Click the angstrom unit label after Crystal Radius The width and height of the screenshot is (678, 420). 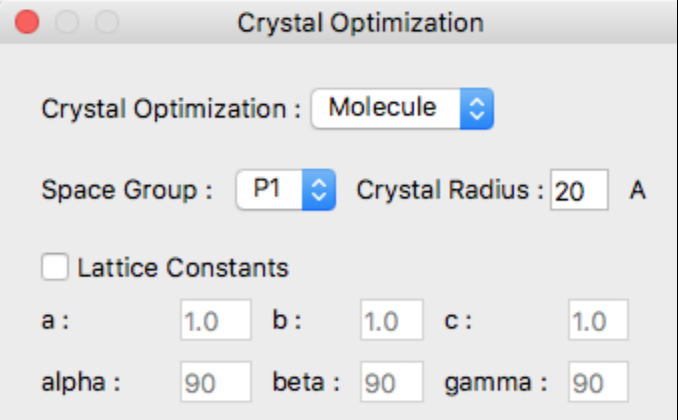click(637, 190)
